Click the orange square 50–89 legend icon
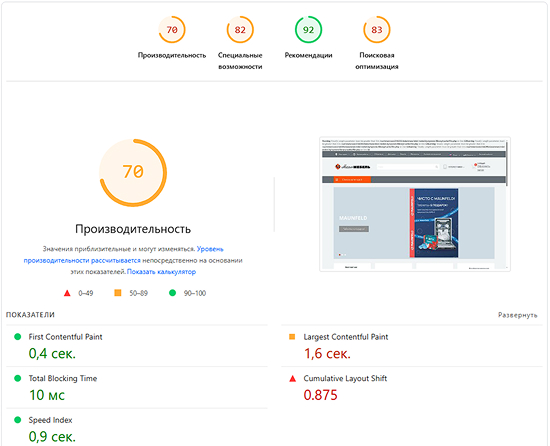 coord(118,293)
